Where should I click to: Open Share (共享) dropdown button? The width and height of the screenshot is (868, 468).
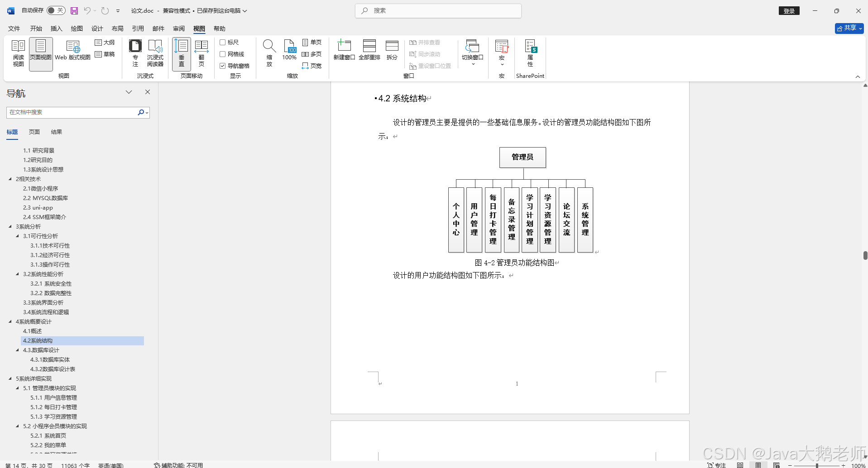pyautogui.click(x=849, y=28)
